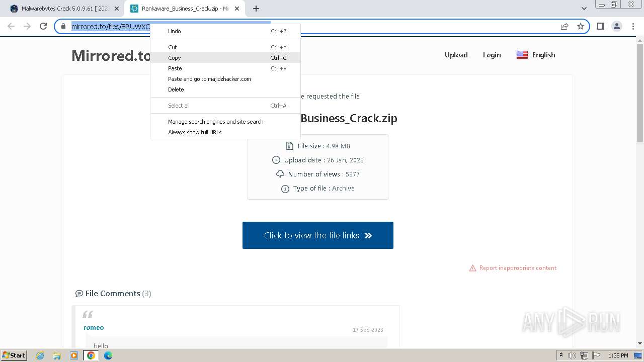Click the network tray icon
644x362 pixels.
[x=584, y=355]
